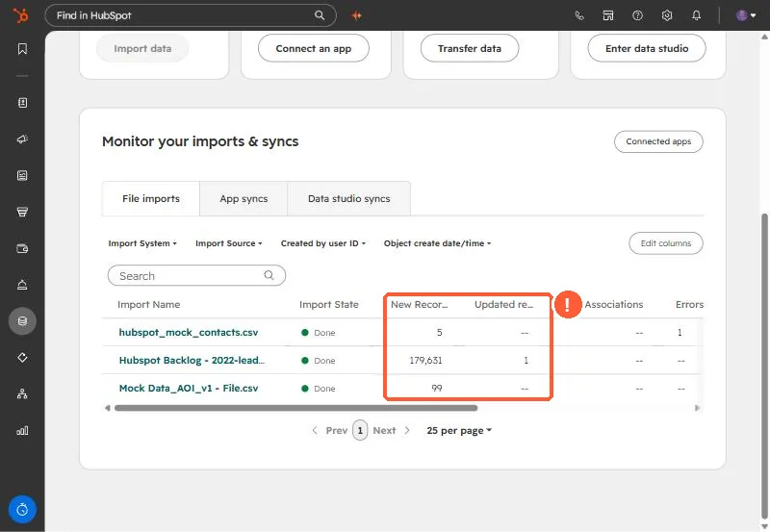Switch to the App syncs tab
770x532 pixels.
pyautogui.click(x=244, y=199)
